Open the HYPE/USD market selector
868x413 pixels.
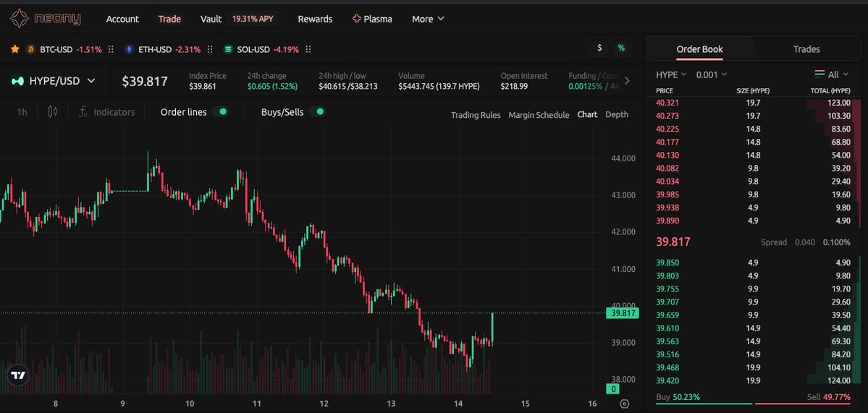pos(54,81)
